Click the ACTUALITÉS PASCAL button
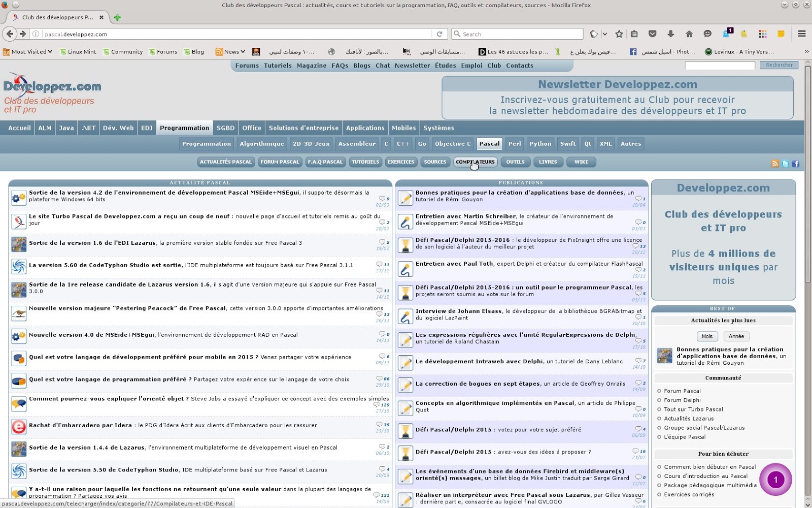 point(225,162)
